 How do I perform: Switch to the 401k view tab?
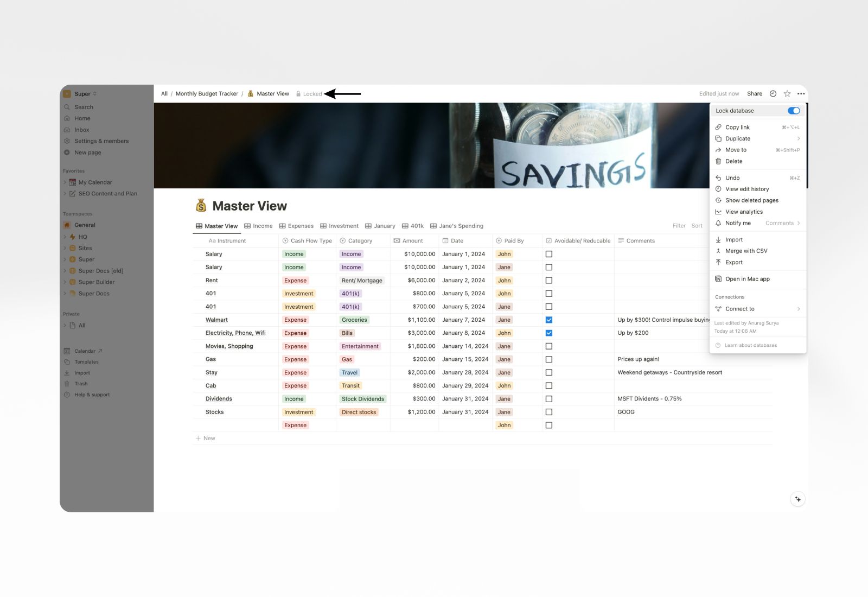[x=413, y=226]
